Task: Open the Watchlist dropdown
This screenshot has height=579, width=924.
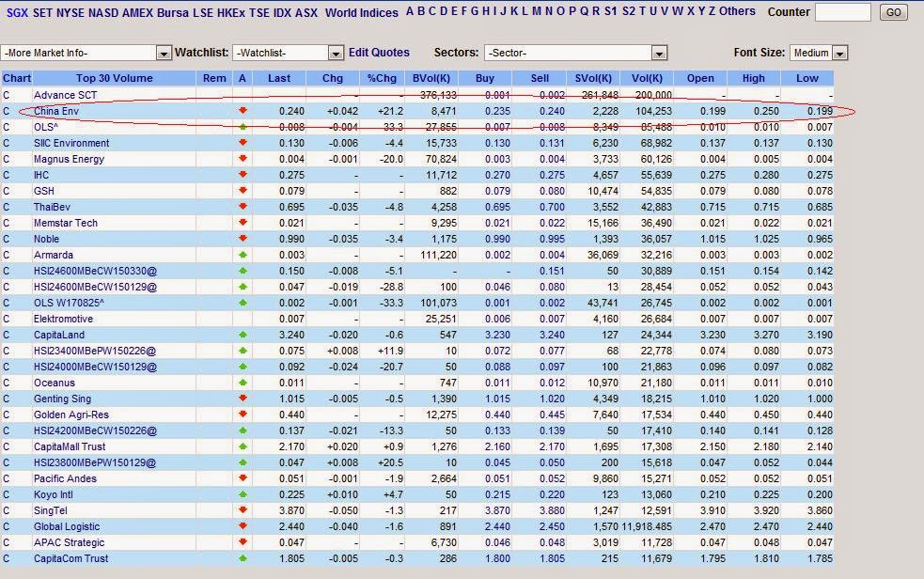Action: 289,53
